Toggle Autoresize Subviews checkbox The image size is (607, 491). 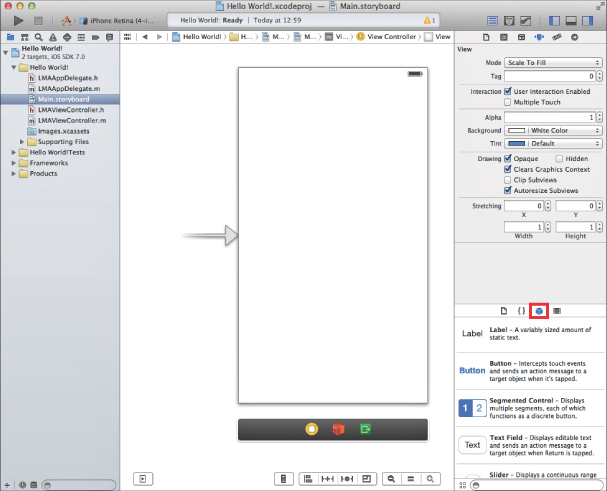[508, 191]
